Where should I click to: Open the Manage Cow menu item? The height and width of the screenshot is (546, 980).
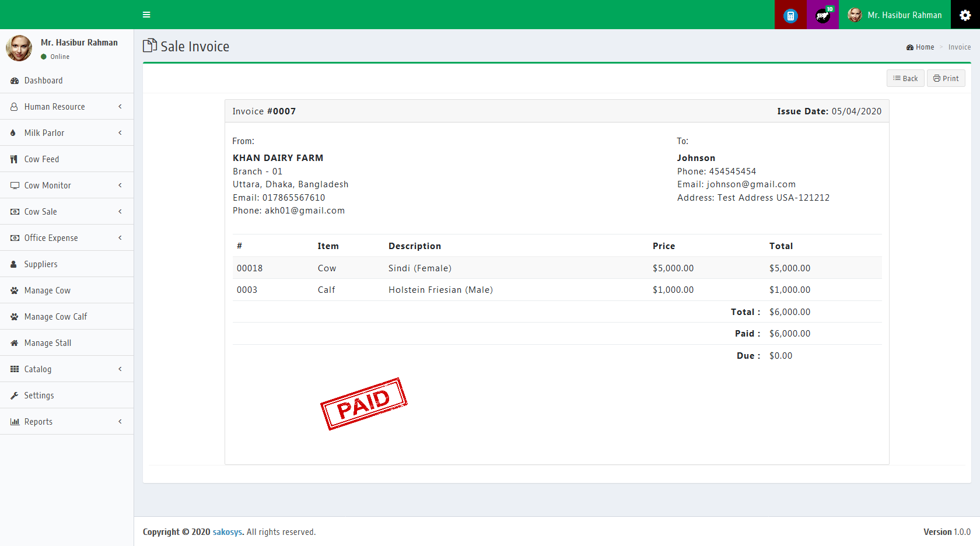coord(47,290)
